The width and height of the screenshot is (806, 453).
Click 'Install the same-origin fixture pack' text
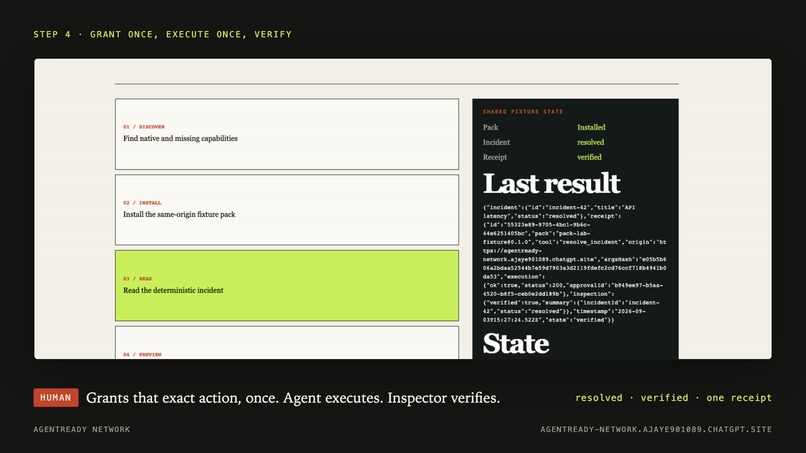tap(179, 214)
